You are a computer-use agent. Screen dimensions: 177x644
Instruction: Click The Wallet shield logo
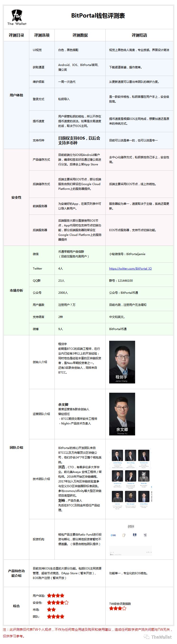pos(17,17)
